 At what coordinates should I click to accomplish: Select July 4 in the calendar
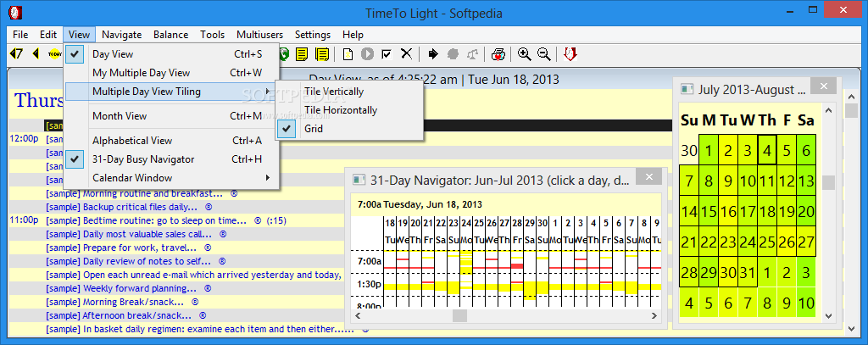pyautogui.click(x=766, y=149)
